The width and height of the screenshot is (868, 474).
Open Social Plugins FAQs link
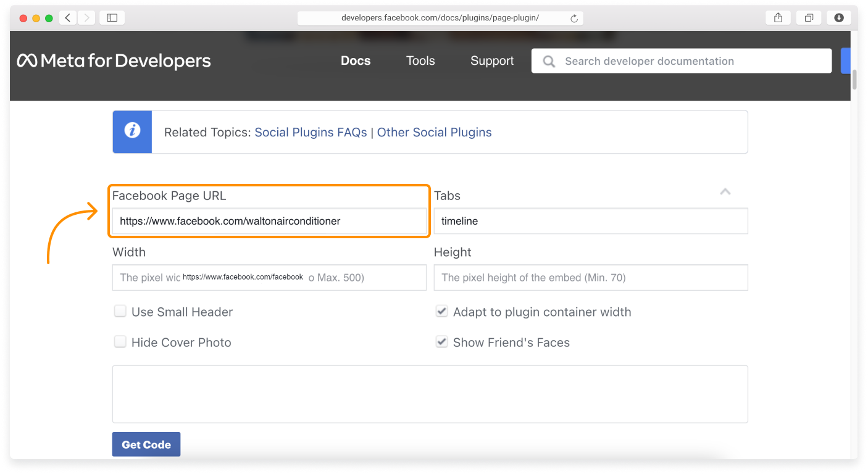[311, 132]
